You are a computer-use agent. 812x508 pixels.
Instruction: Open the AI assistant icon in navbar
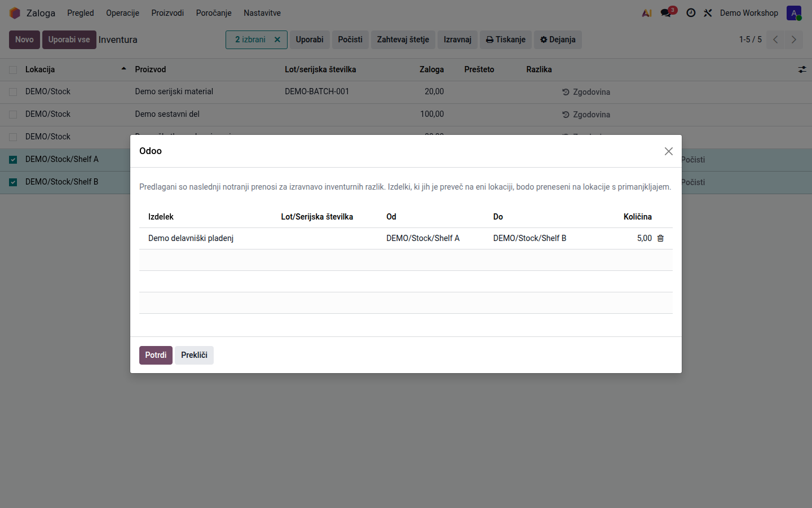click(x=647, y=13)
